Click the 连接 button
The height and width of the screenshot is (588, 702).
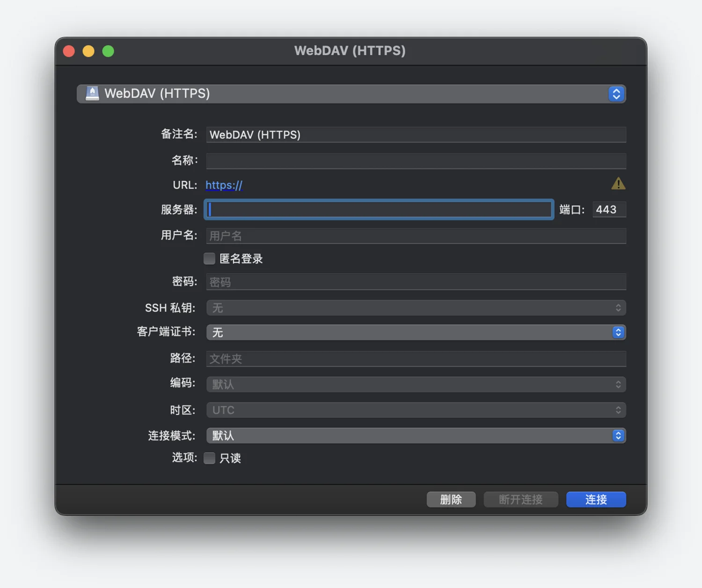coord(596,500)
